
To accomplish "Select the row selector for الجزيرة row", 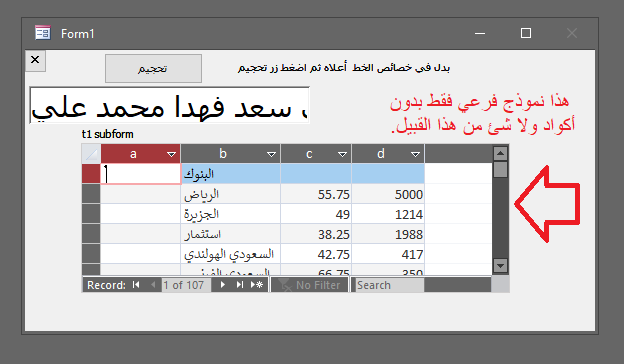I will (91, 214).
